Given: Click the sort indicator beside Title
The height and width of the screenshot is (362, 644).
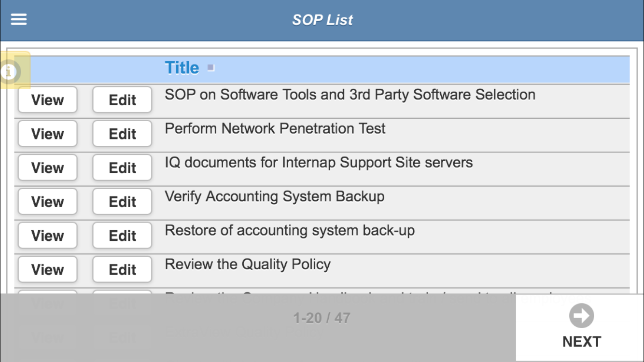Looking at the screenshot, I should click(x=211, y=68).
